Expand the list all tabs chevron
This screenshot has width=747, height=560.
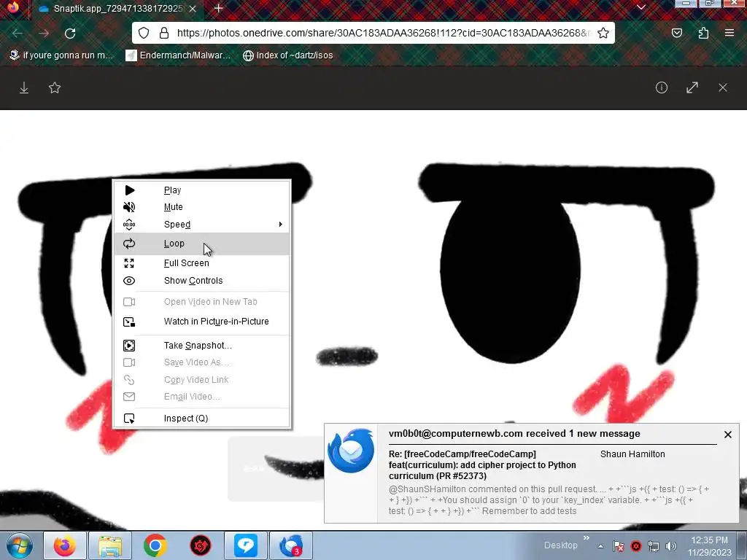point(641,7)
